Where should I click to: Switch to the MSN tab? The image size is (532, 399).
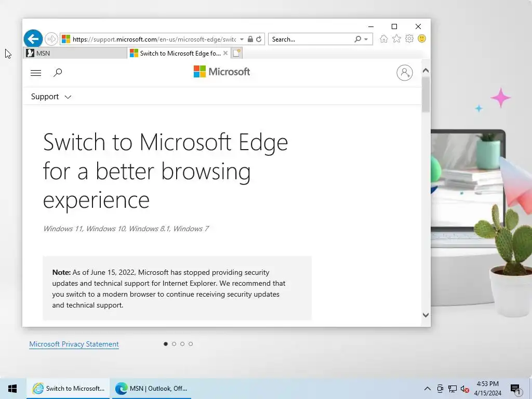pos(75,54)
